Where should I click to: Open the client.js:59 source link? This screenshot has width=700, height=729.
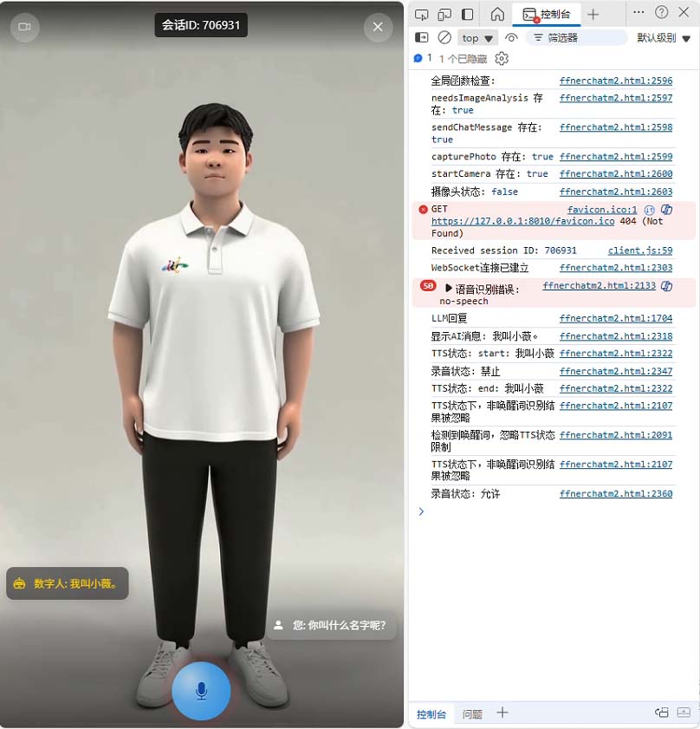(x=639, y=251)
